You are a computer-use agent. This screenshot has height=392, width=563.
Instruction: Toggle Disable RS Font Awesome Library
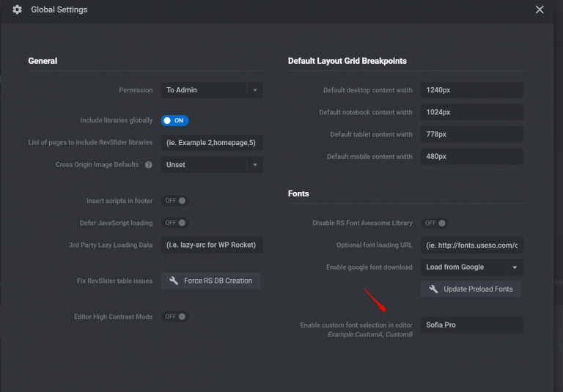click(435, 223)
